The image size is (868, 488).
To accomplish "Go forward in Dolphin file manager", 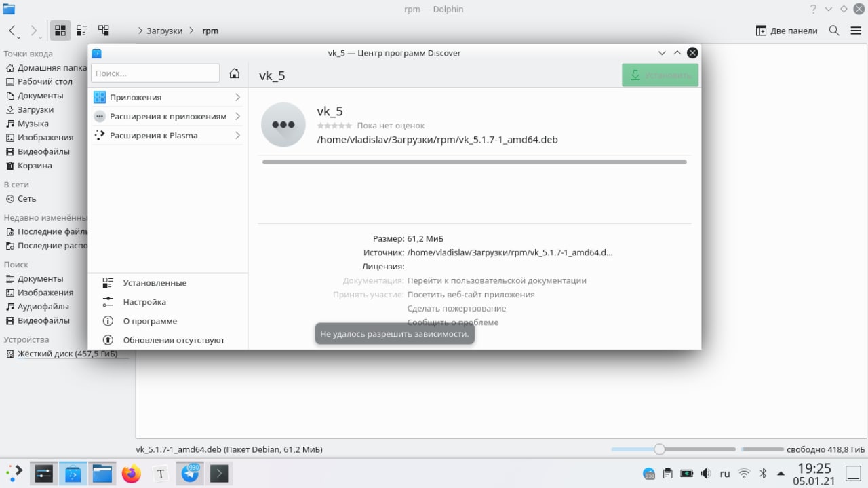I will (x=33, y=31).
